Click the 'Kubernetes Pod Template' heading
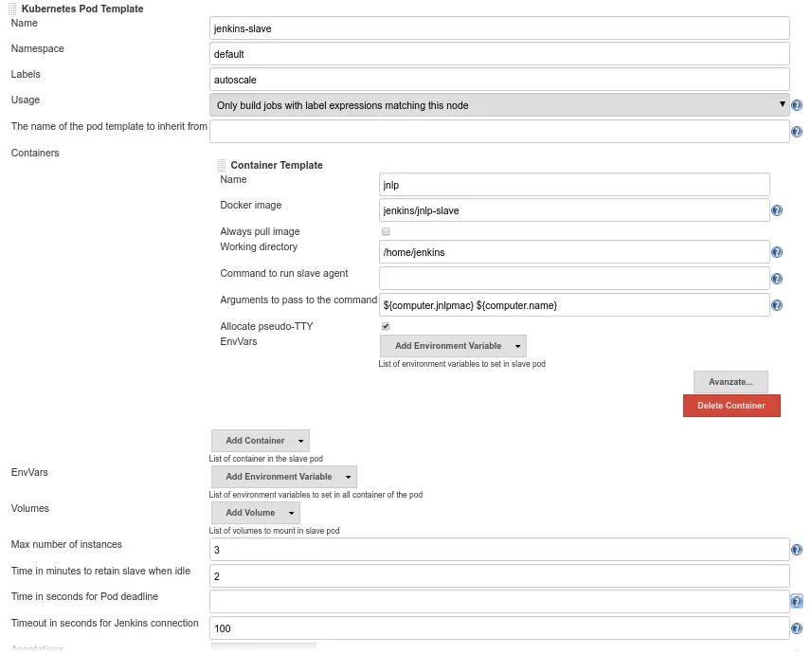 (x=82, y=9)
